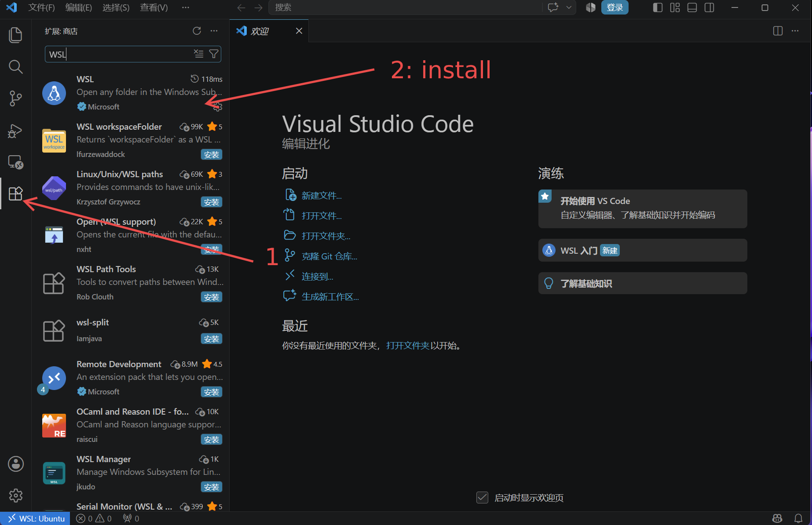Open the Accounts menu icon
The width and height of the screenshot is (812, 525).
(16, 464)
